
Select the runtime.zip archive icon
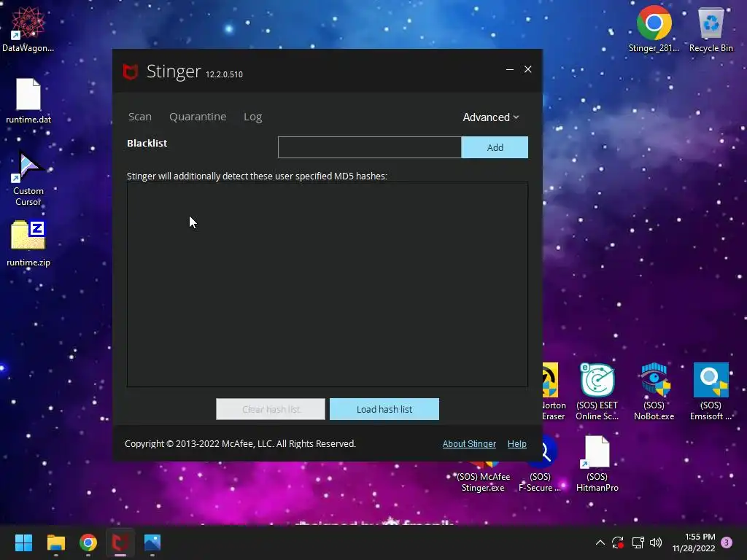pos(28,244)
